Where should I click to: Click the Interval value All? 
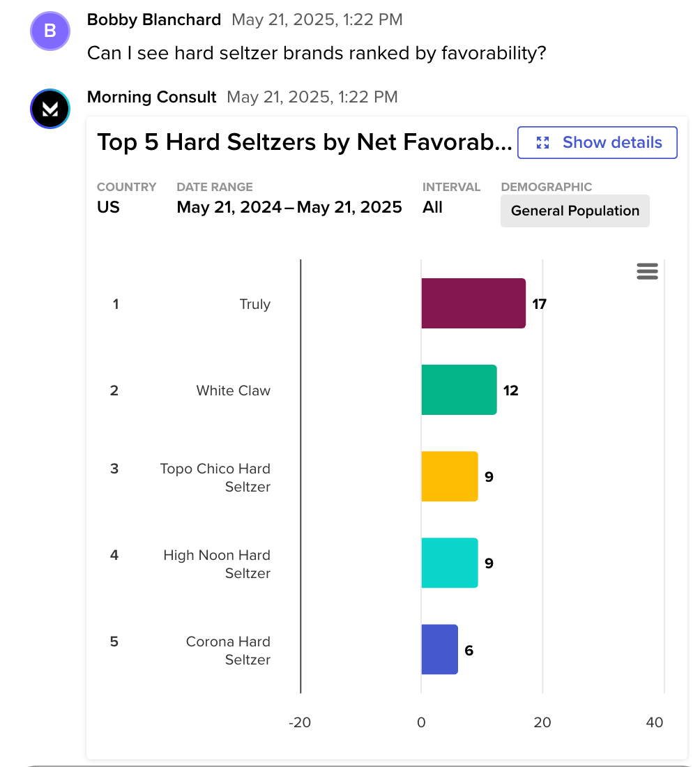[432, 207]
